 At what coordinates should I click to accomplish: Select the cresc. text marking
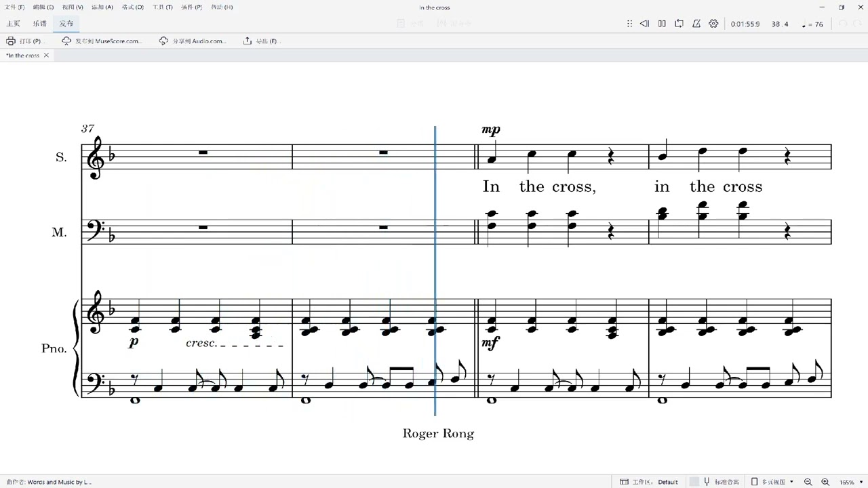201,344
